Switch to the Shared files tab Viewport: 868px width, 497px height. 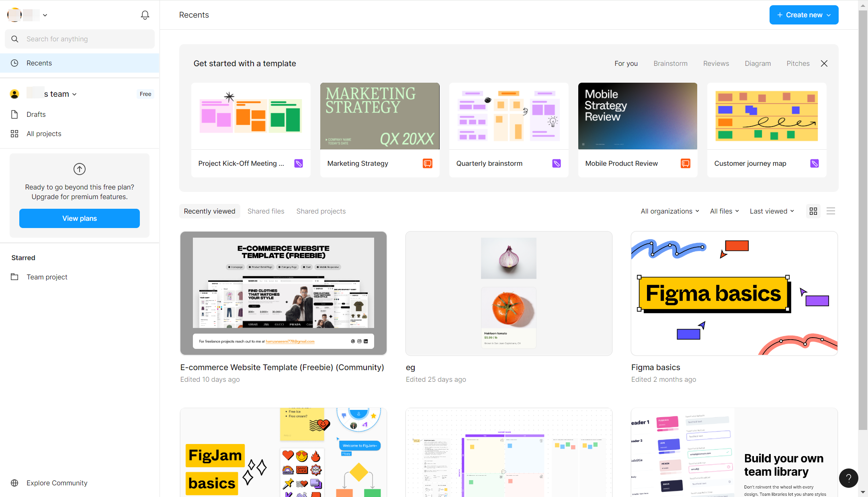click(266, 211)
